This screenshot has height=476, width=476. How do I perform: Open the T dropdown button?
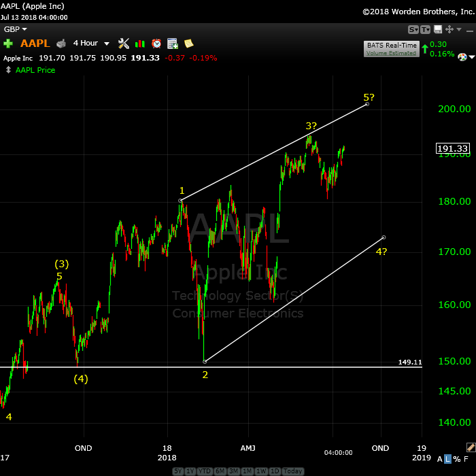tap(425, 29)
